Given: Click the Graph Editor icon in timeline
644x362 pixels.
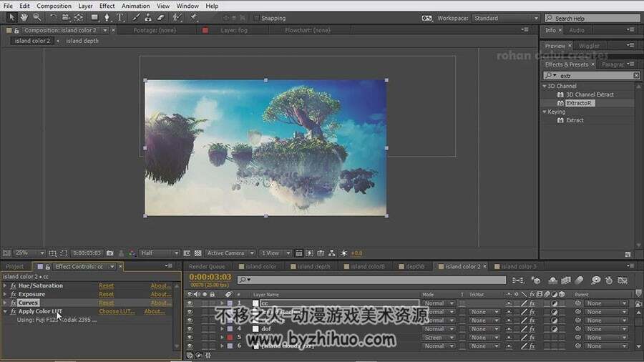Looking at the screenshot, I should (x=623, y=280).
